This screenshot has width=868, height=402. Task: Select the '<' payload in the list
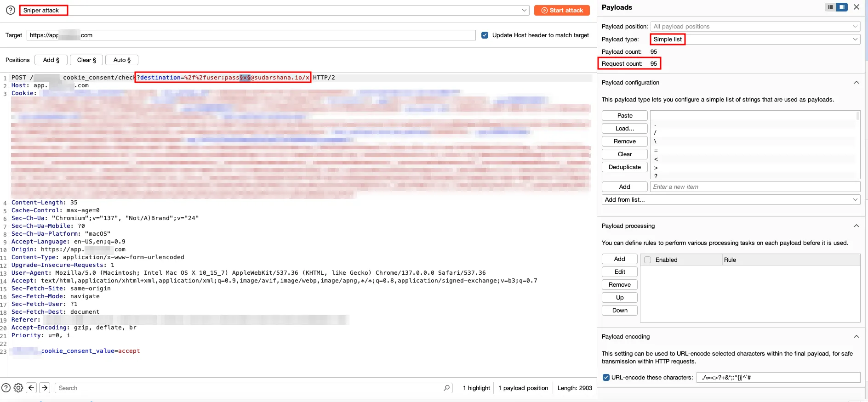pyautogui.click(x=753, y=159)
